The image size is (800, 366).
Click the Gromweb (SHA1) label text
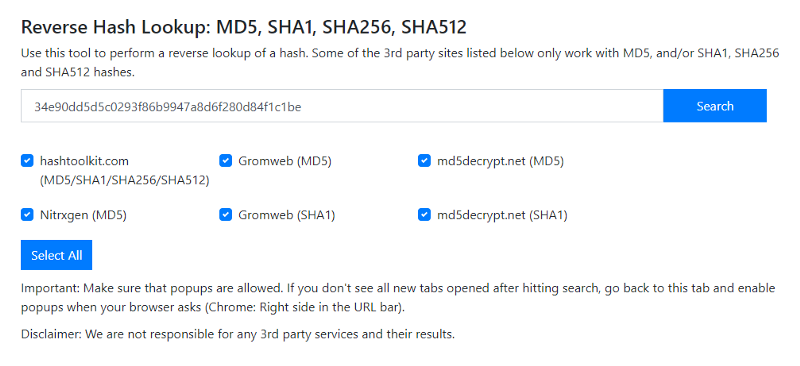click(286, 215)
